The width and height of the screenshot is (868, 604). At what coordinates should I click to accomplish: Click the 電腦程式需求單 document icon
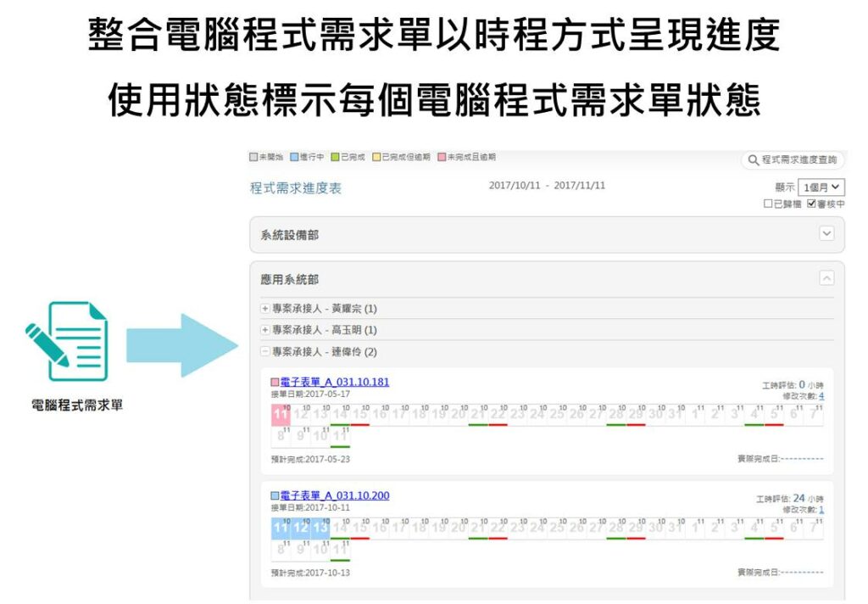click(x=67, y=341)
